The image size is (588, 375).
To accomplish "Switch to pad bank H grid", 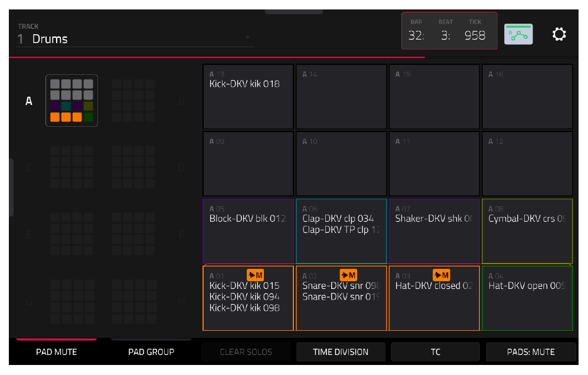I will 133,301.
